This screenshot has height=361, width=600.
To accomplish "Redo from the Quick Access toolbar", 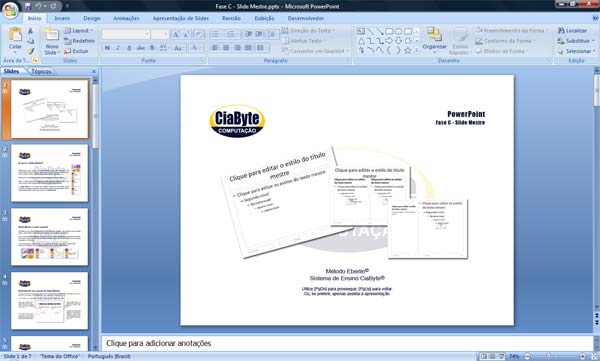I will point(53,6).
